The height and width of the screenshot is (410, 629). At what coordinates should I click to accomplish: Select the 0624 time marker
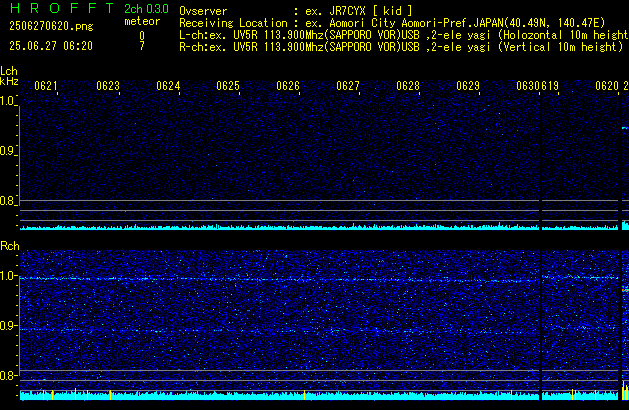[168, 86]
